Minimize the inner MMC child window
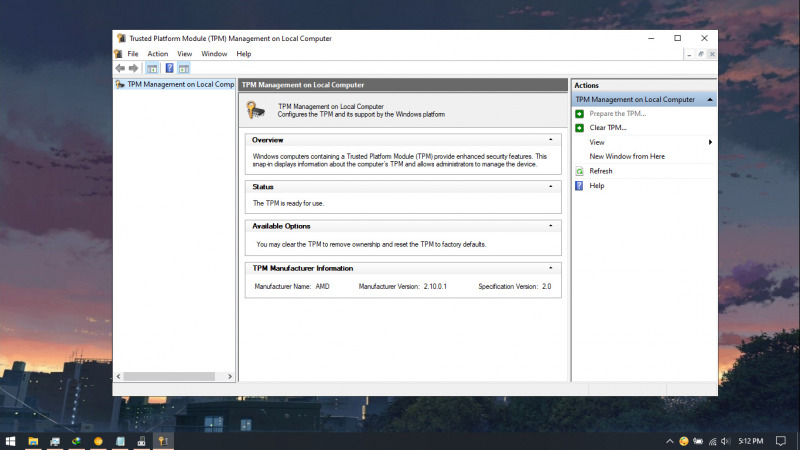 pos(689,54)
